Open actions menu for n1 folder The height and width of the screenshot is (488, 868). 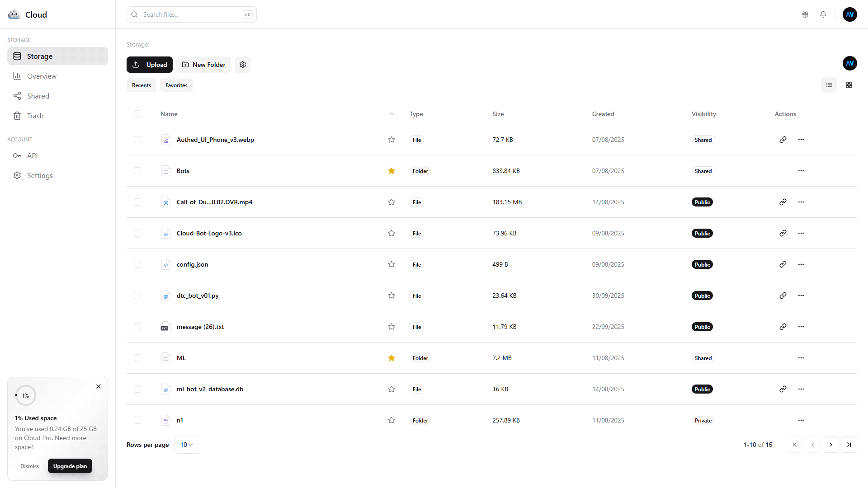pyautogui.click(x=801, y=420)
